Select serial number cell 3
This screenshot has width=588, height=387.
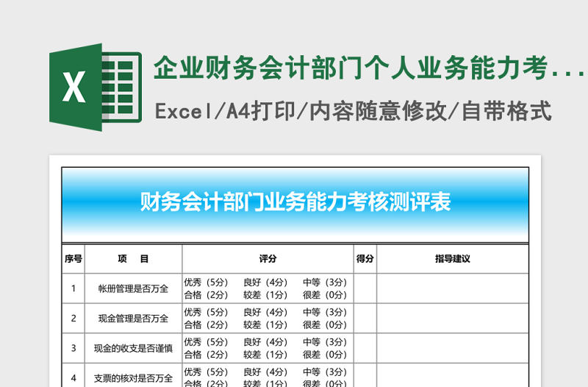click(73, 348)
